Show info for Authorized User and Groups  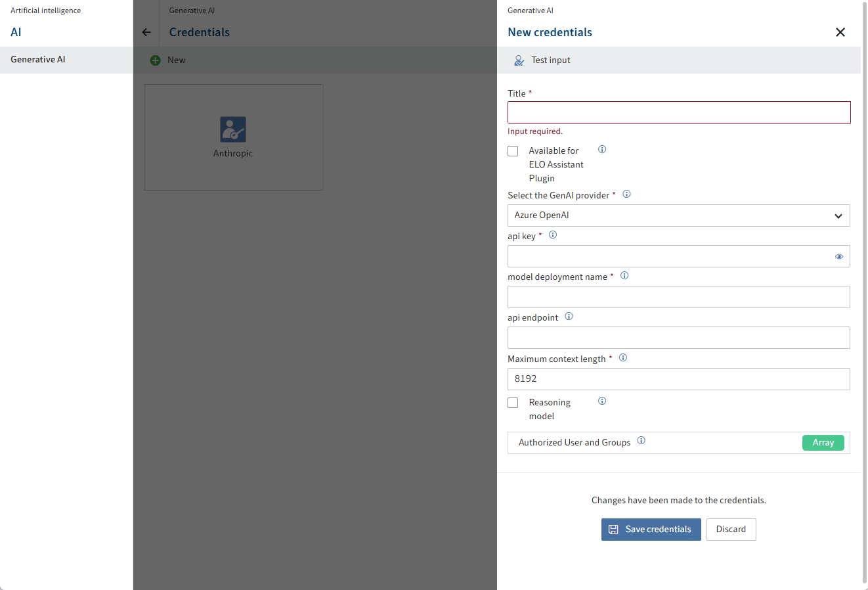(x=641, y=440)
